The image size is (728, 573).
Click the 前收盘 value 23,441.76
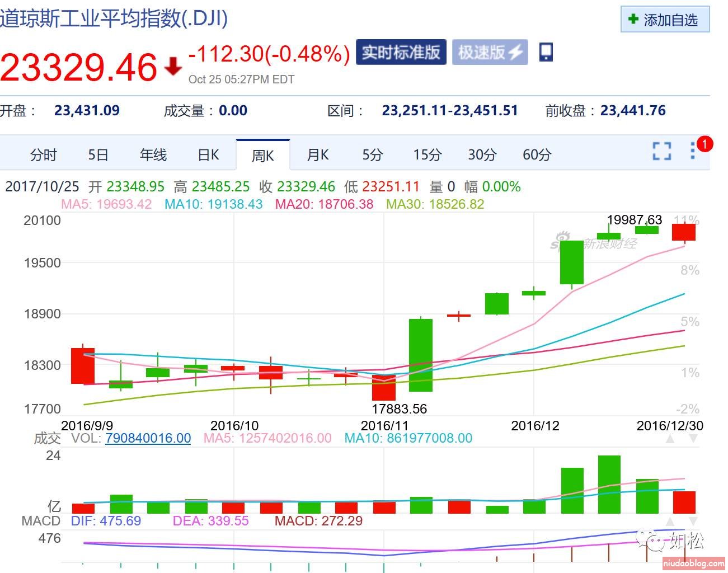[x=633, y=110]
